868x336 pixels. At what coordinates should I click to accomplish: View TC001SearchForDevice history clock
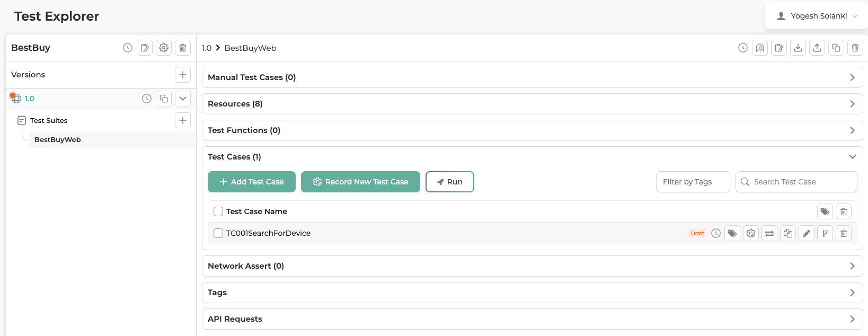[x=716, y=233]
